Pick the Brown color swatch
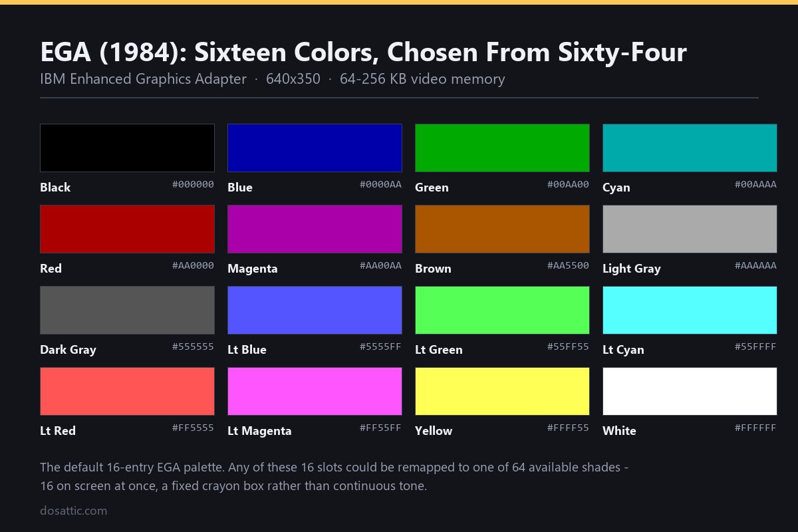Image resolution: width=798 pixels, height=532 pixels. (502, 229)
